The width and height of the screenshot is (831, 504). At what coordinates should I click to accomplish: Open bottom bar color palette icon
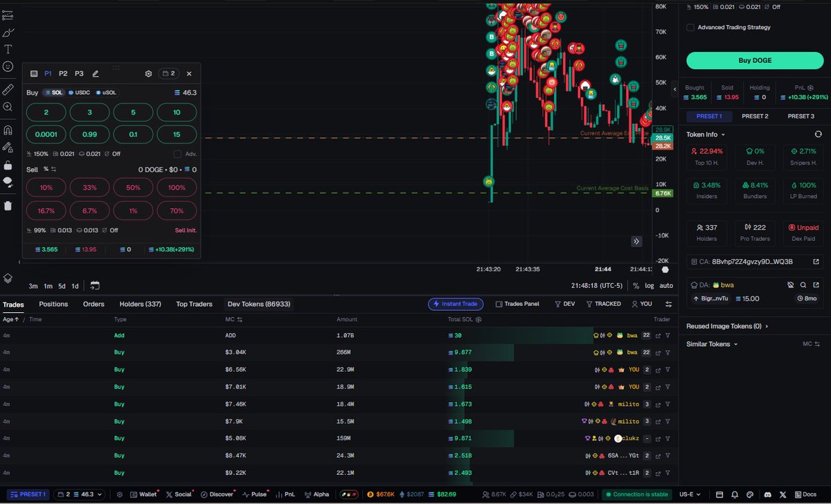(x=750, y=495)
